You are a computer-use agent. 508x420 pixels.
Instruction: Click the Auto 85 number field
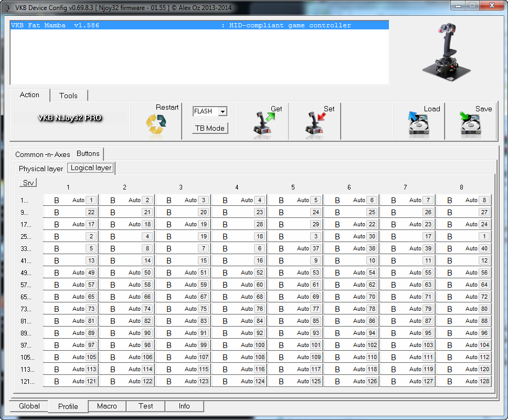coord(315,321)
